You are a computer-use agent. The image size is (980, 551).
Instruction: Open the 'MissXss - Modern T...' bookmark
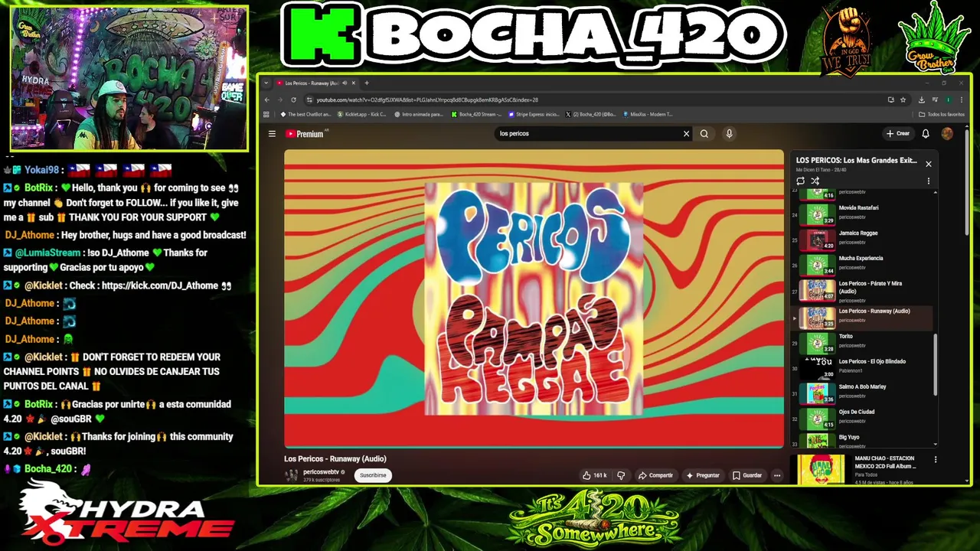(x=648, y=115)
